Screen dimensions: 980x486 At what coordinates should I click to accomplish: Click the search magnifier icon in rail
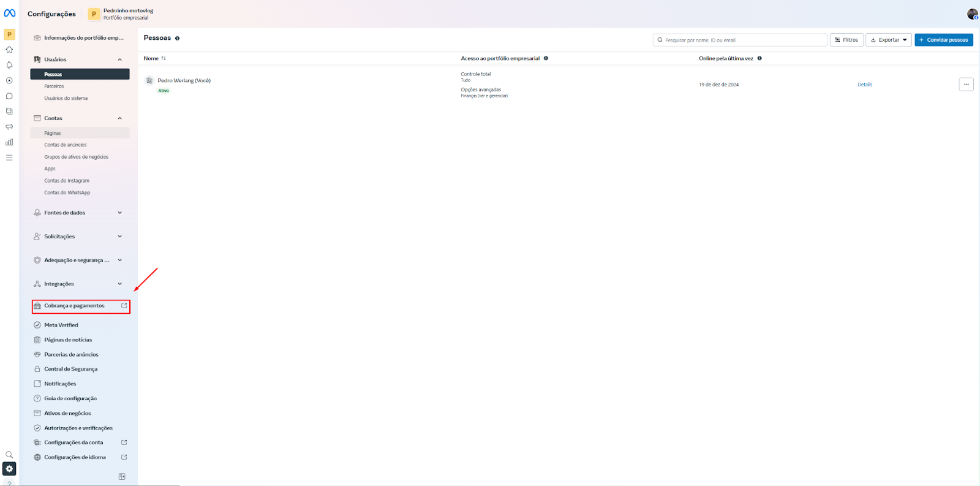(9, 455)
